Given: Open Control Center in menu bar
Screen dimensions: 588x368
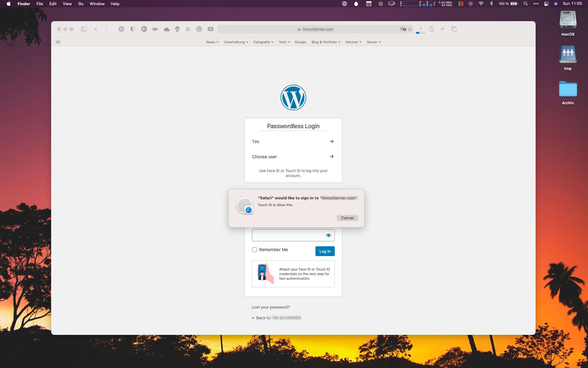Looking at the screenshot, I should (x=546, y=4).
